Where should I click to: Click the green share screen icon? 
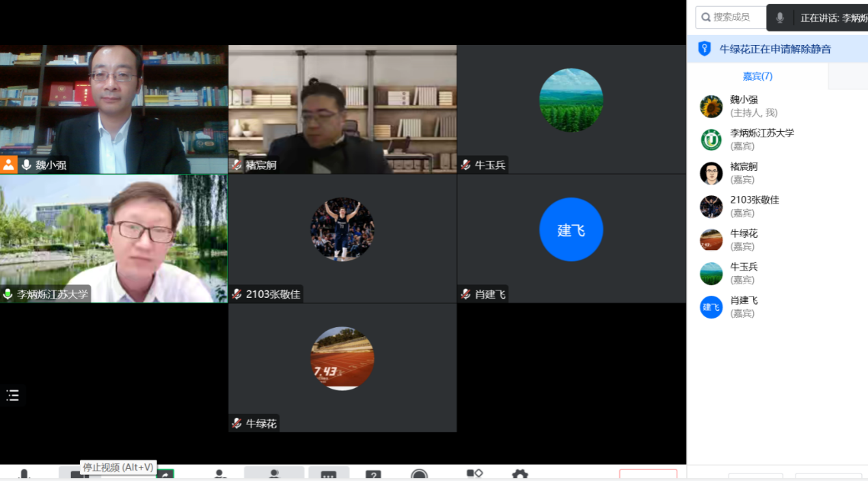click(x=165, y=474)
